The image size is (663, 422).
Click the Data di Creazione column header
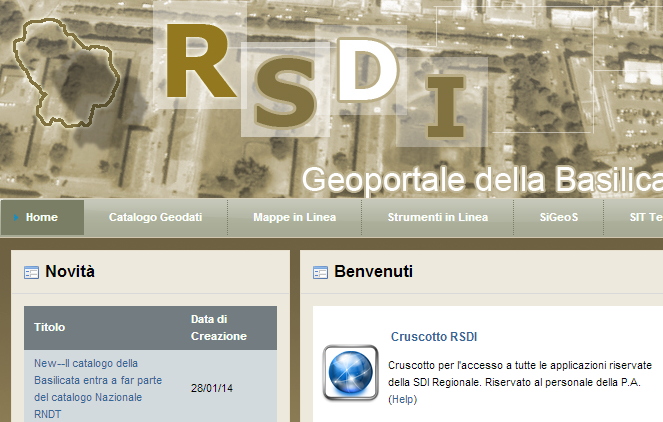pos(219,328)
